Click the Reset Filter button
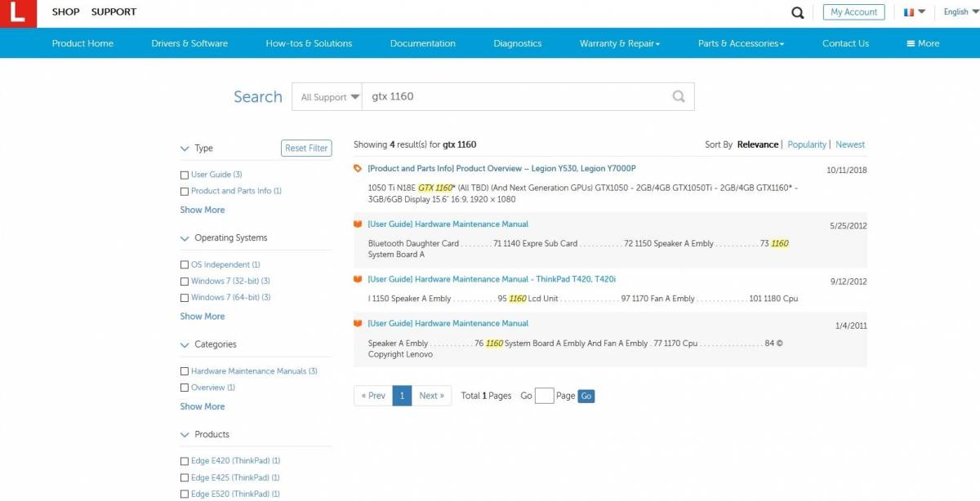The width and height of the screenshot is (980, 501). tap(306, 148)
